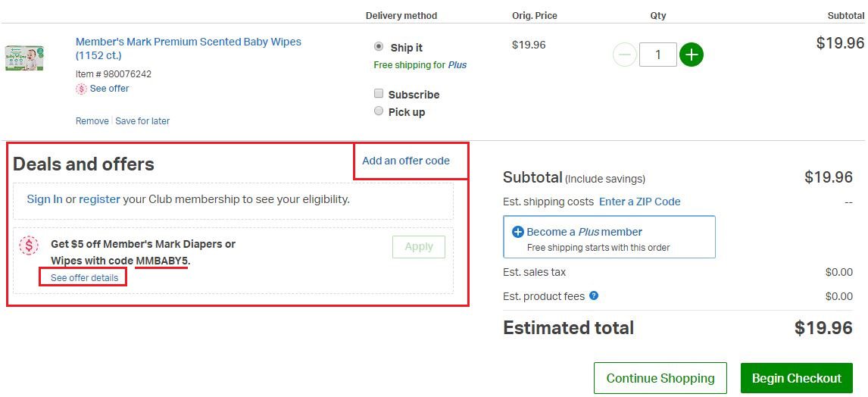The height and width of the screenshot is (397, 868).
Task: Click the dollar offer icon under item number
Action: [x=82, y=89]
